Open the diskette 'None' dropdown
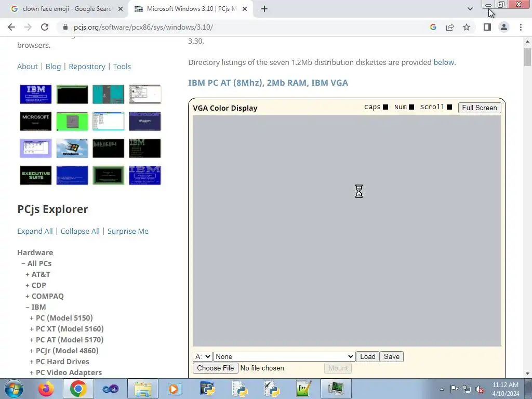Image resolution: width=532 pixels, height=399 pixels. (x=284, y=356)
